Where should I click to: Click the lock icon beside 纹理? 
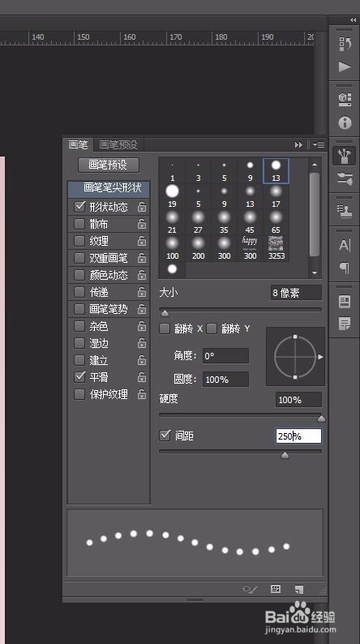click(142, 241)
